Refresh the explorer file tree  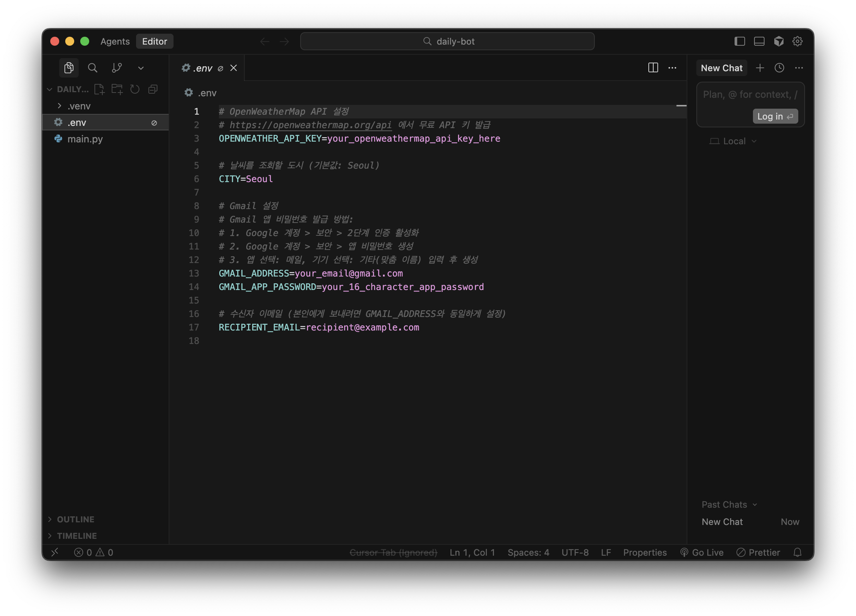pyautogui.click(x=135, y=89)
